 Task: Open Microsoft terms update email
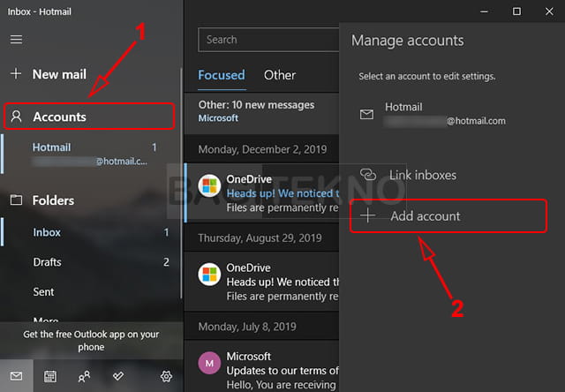tap(261, 366)
